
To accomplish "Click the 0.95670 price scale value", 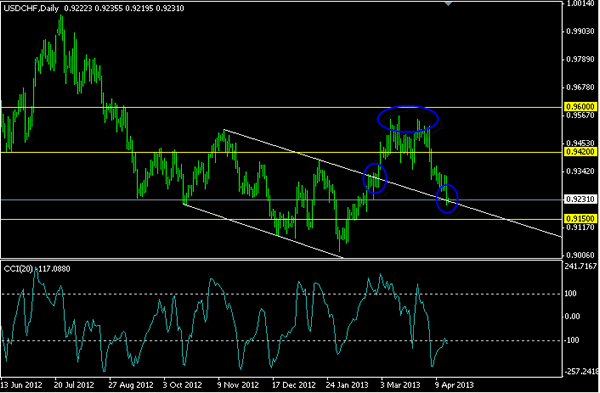I will 581,115.
